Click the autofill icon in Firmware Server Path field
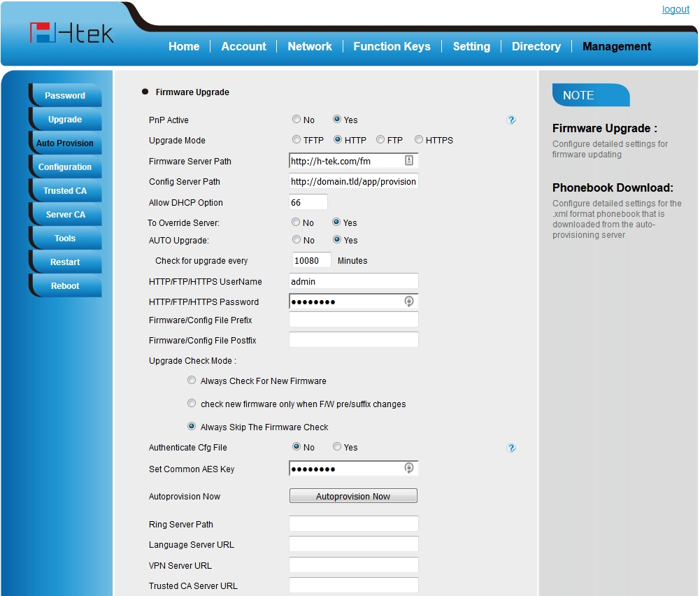 (409, 161)
